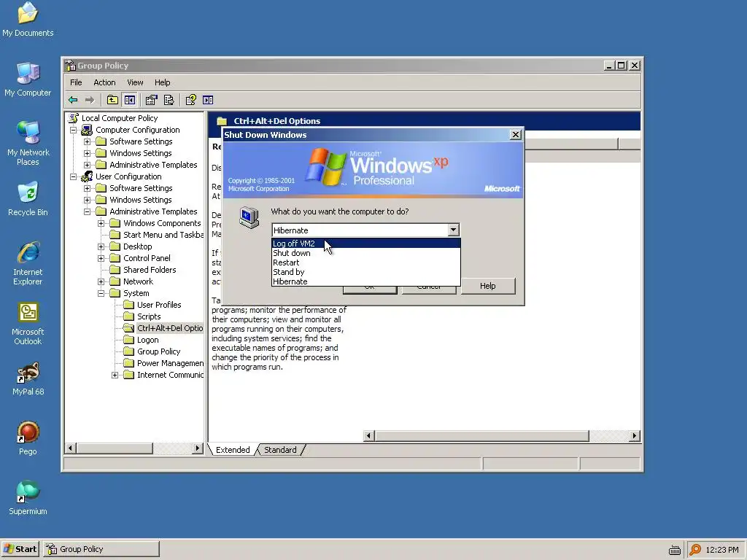
Task: Click the details pane scroll left arrow
Action: click(368, 436)
